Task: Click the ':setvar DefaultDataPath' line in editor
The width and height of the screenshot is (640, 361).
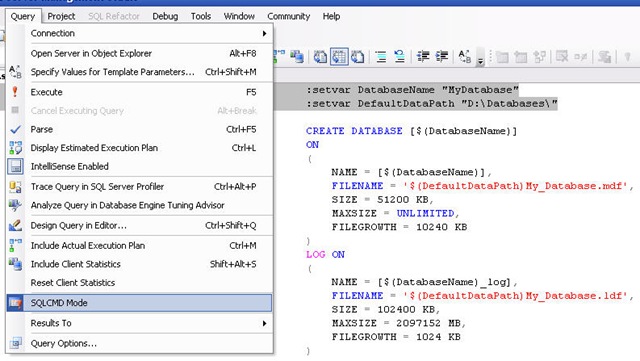Action: pyautogui.click(x=432, y=104)
